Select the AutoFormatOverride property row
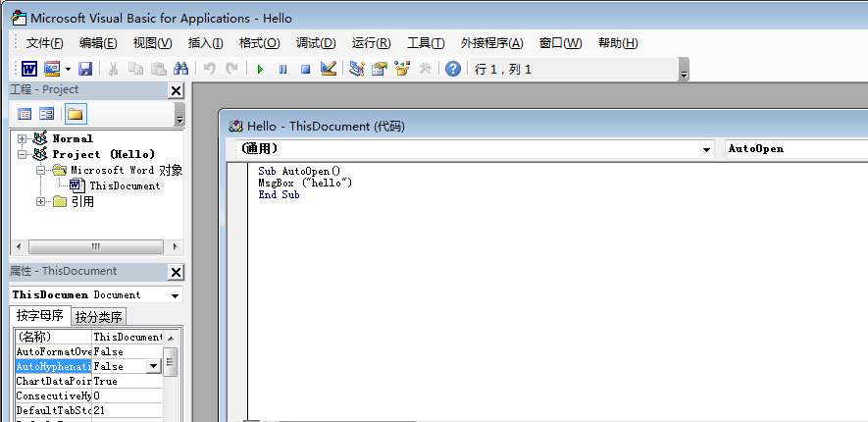Screen dimensions: 868x422 pyautogui.click(x=88, y=351)
